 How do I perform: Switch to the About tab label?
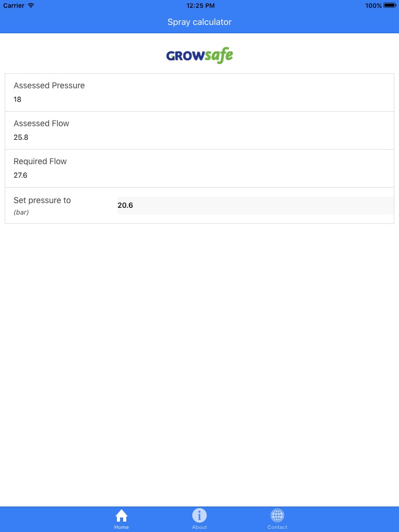tap(199, 527)
